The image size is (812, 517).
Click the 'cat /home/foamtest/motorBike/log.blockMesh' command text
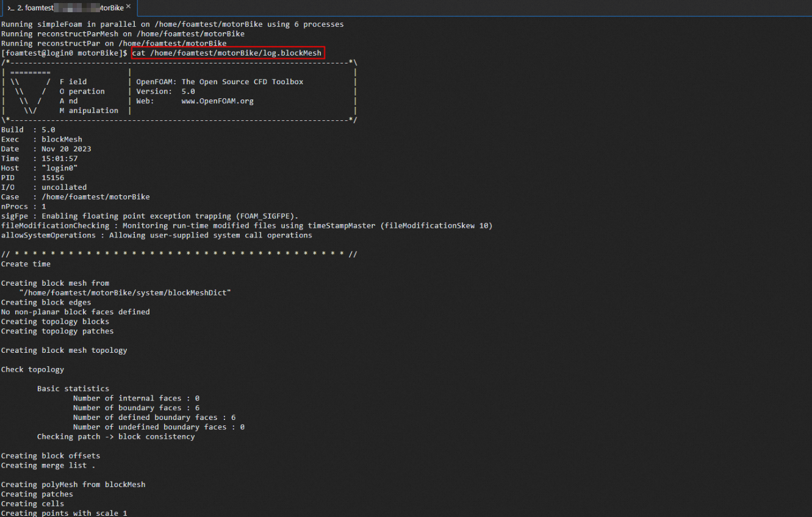pos(227,53)
